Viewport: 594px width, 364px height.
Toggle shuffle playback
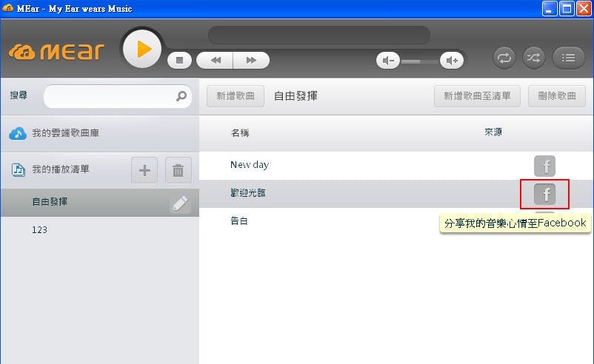coord(534,58)
